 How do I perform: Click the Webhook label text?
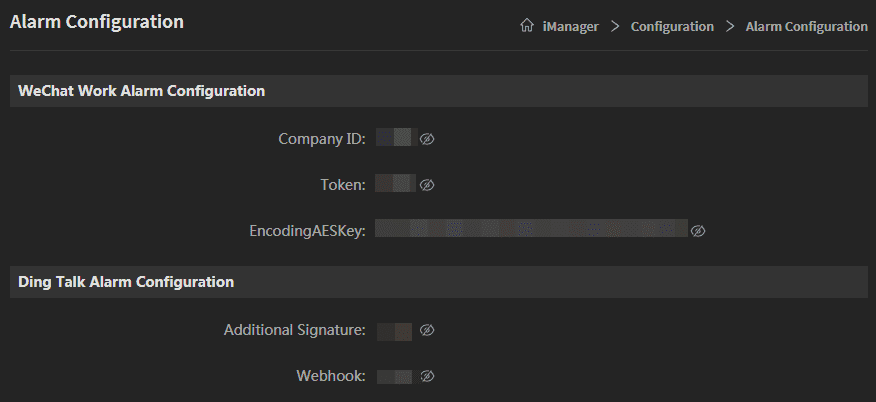(331, 376)
